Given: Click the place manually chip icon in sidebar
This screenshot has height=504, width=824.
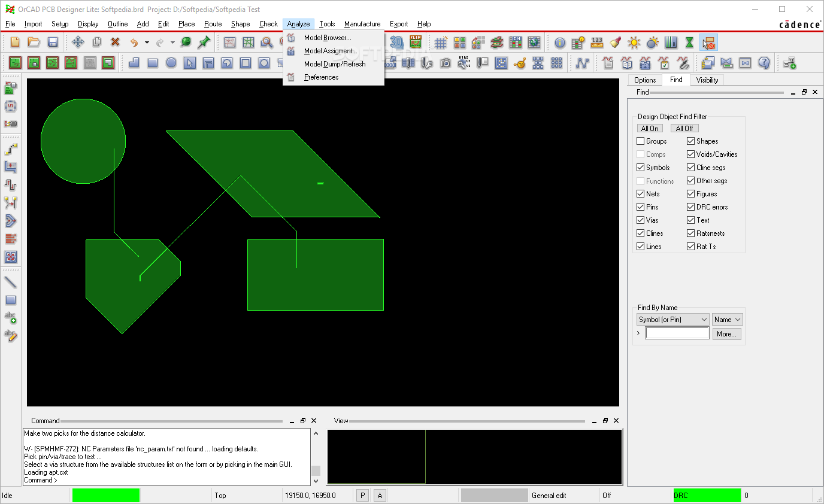Looking at the screenshot, I should click(11, 107).
